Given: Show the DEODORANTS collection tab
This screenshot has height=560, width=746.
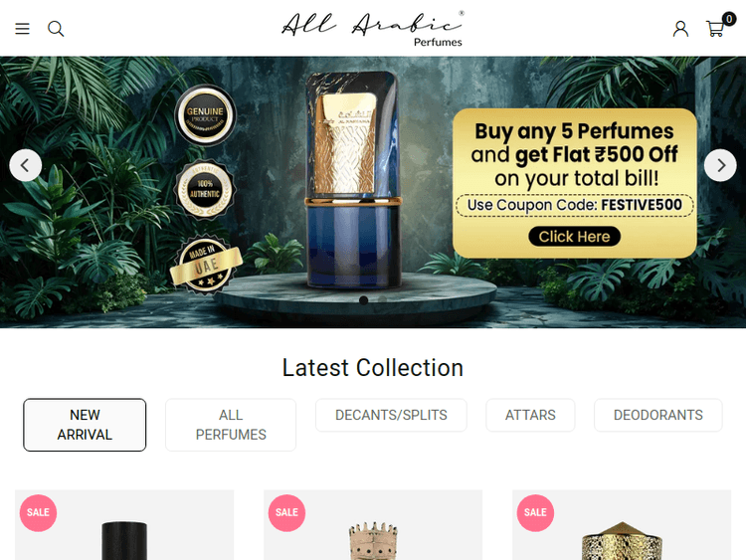Looking at the screenshot, I should [x=658, y=415].
